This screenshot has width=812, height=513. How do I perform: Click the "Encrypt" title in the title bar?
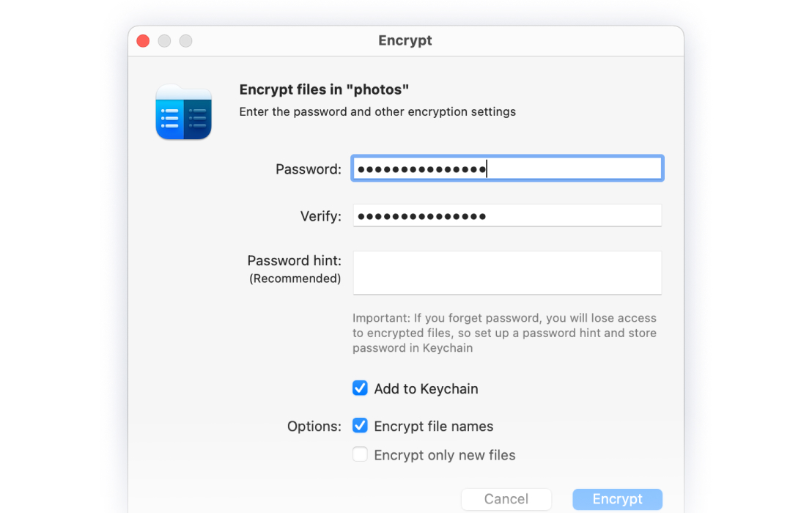pos(405,40)
